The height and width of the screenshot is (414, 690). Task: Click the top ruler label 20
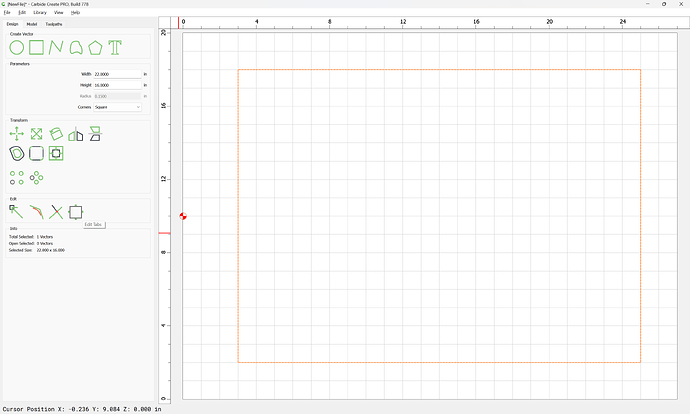[549, 22]
